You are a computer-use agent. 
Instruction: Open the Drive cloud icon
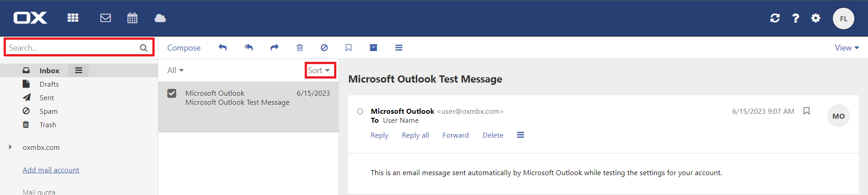[160, 18]
